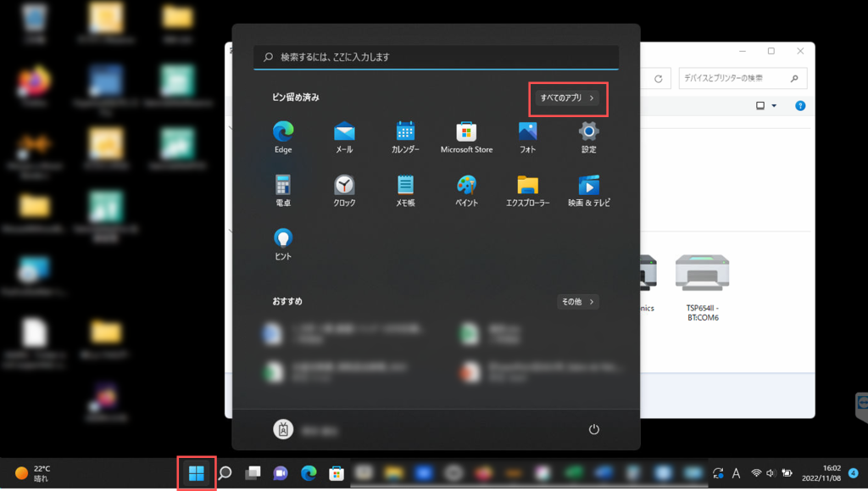Close the Devices and Printers window
This screenshot has width=868, height=491.
pyautogui.click(x=800, y=51)
